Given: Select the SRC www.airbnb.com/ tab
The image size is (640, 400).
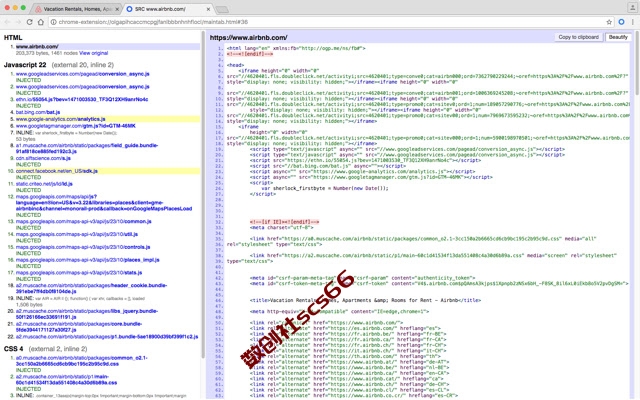Looking at the screenshot, I should tap(168, 9).
